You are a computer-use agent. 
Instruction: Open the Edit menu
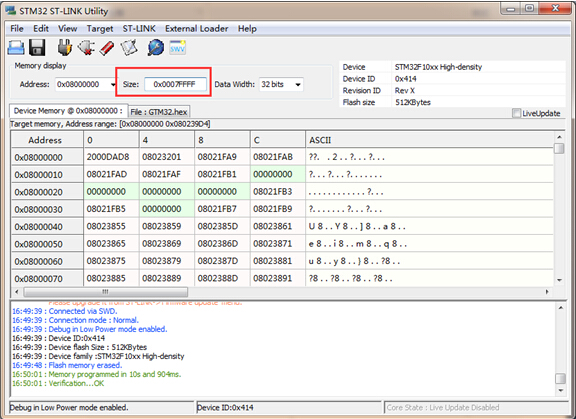click(41, 29)
